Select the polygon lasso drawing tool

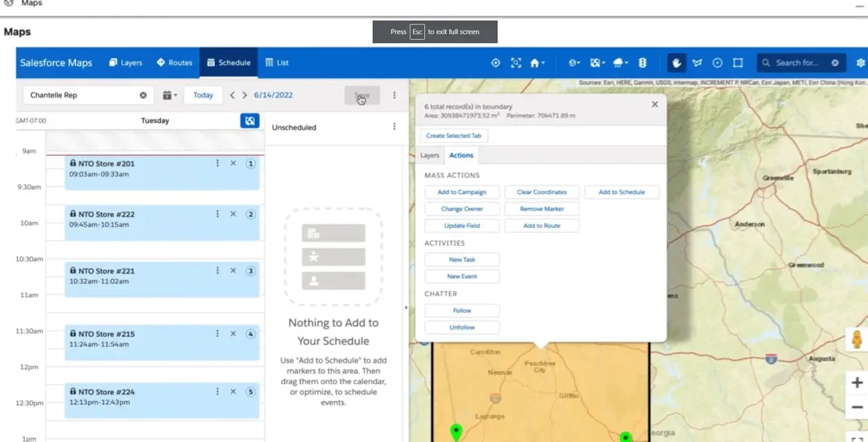(x=698, y=63)
